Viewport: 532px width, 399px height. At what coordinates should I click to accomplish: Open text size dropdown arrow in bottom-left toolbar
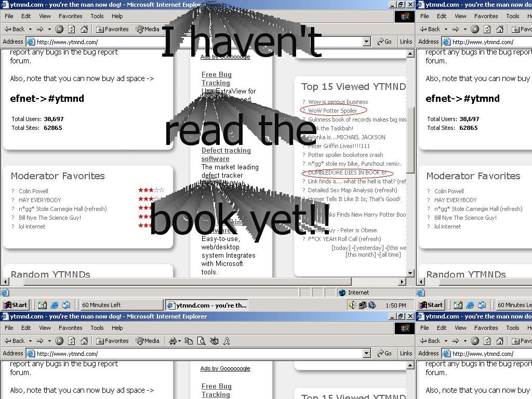[x=179, y=341]
